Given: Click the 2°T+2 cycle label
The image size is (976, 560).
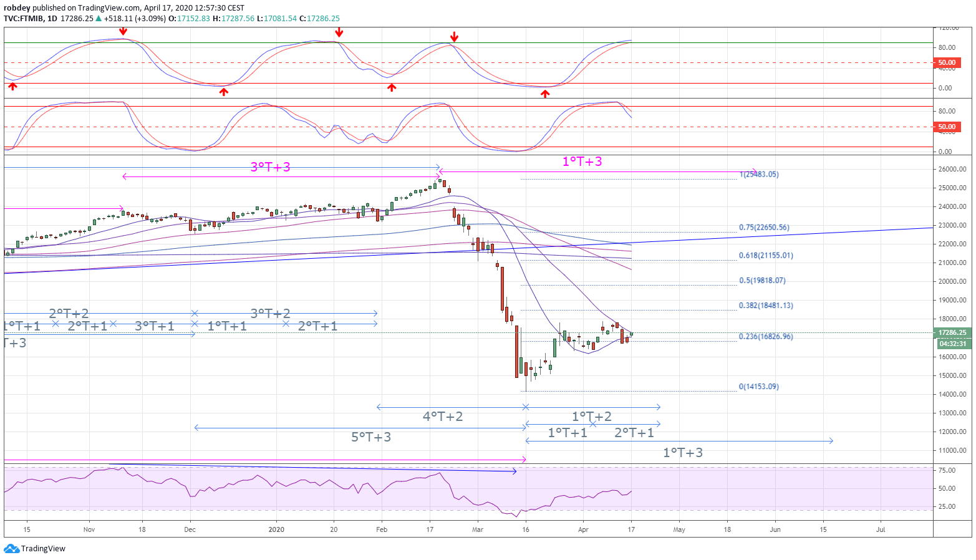Looking at the screenshot, I should 69,314.
